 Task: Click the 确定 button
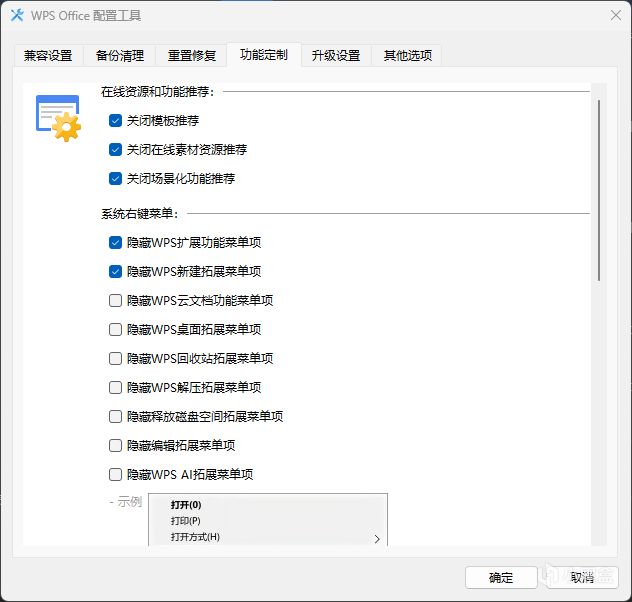(x=501, y=577)
